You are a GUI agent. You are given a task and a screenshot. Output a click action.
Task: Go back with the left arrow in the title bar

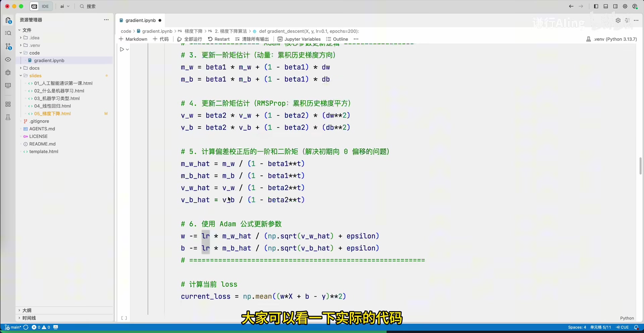coord(571,6)
